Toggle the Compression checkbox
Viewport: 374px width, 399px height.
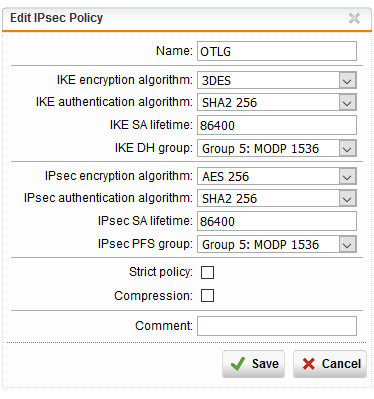pyautogui.click(x=207, y=296)
